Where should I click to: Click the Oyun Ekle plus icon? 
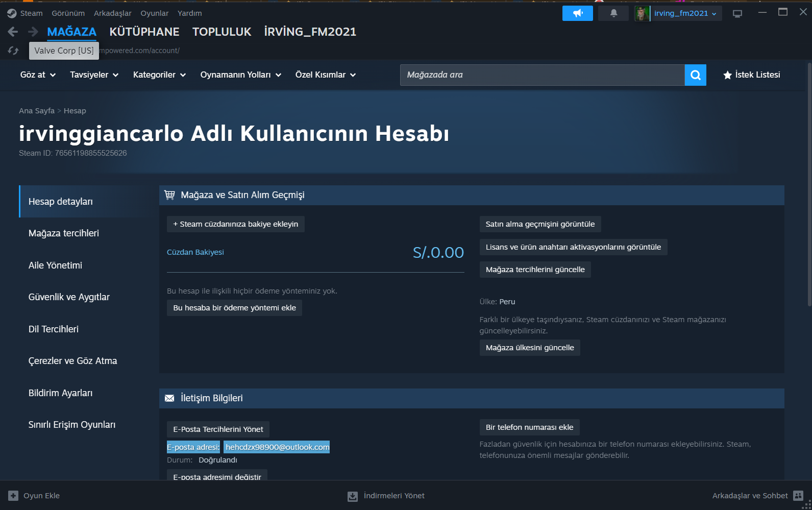pos(13,496)
